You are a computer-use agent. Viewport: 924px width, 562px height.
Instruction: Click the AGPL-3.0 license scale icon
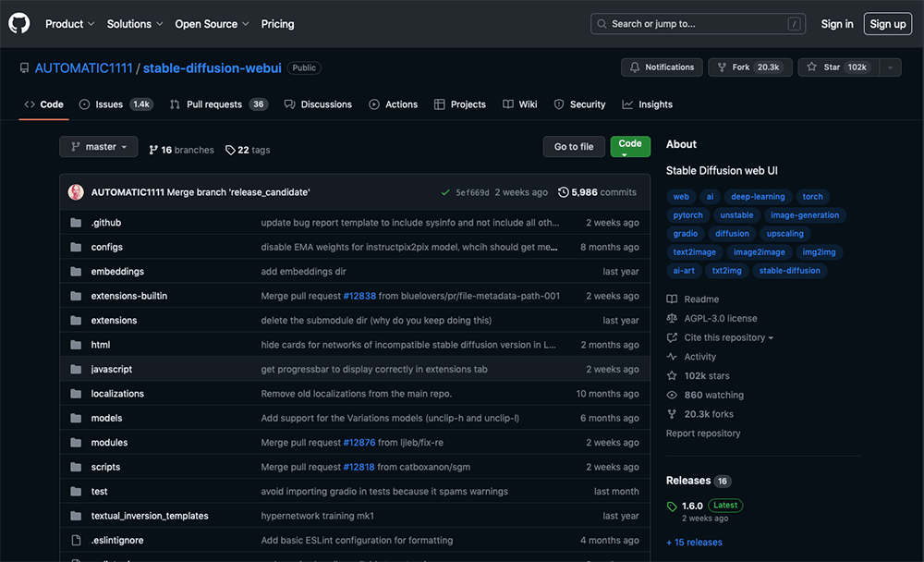pos(672,319)
